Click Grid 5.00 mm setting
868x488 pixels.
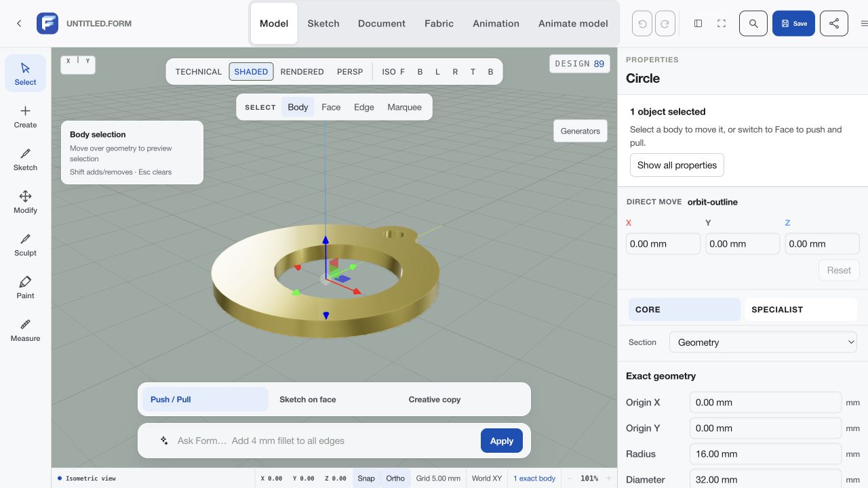(438, 479)
